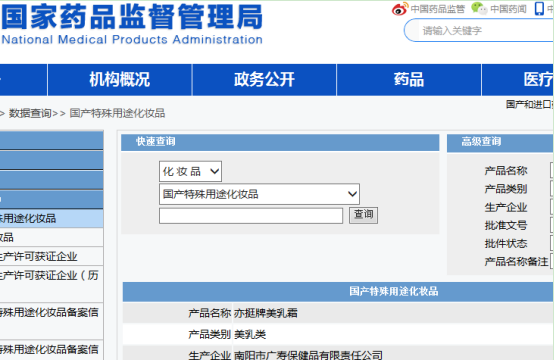Click the 批准文号 label in advanced query
The height and width of the screenshot is (360, 554).
point(506,225)
